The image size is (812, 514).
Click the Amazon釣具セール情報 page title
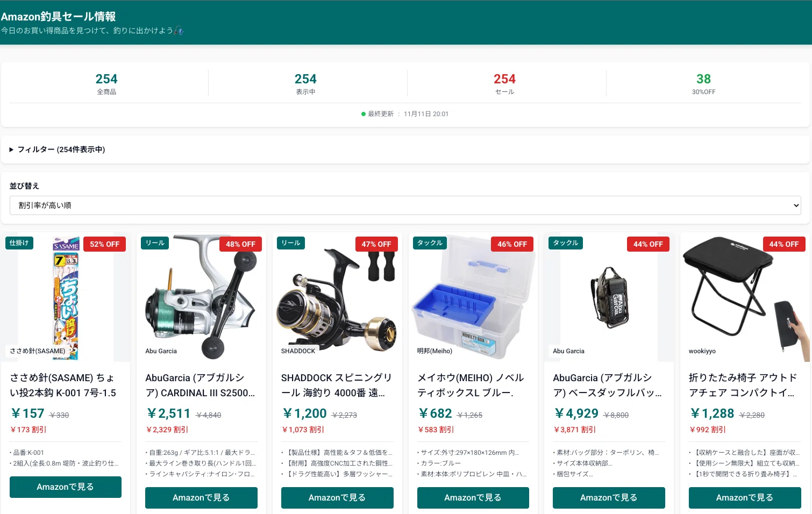click(58, 17)
